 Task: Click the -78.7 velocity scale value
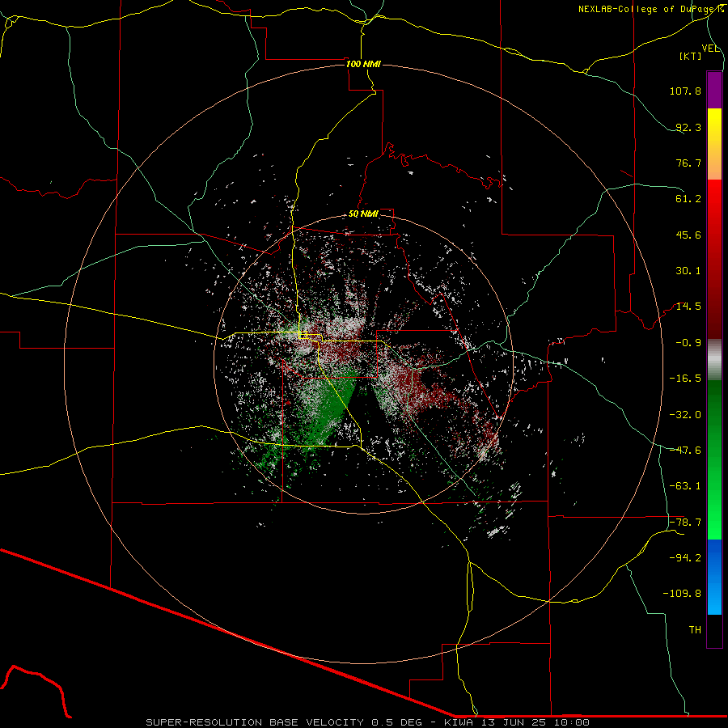pos(685,523)
